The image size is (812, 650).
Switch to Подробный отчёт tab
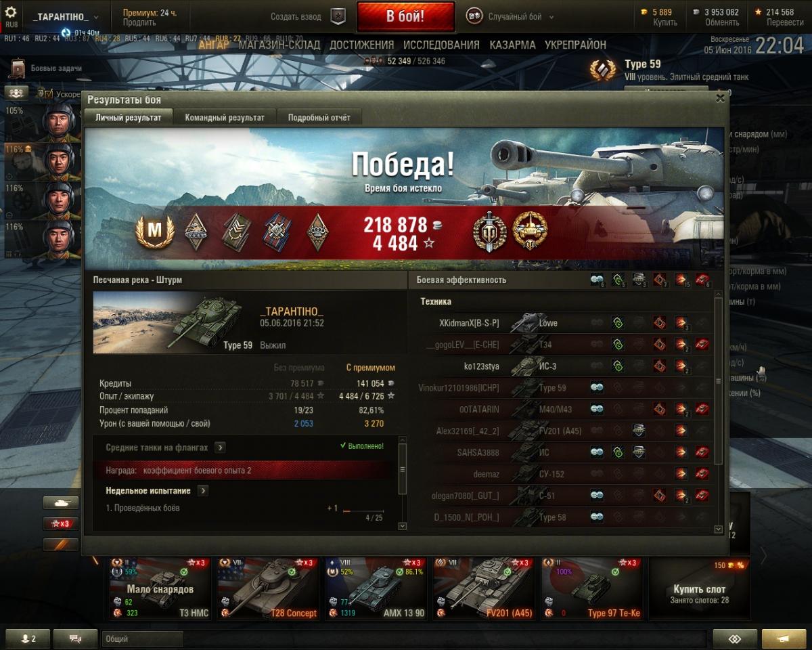point(319,117)
